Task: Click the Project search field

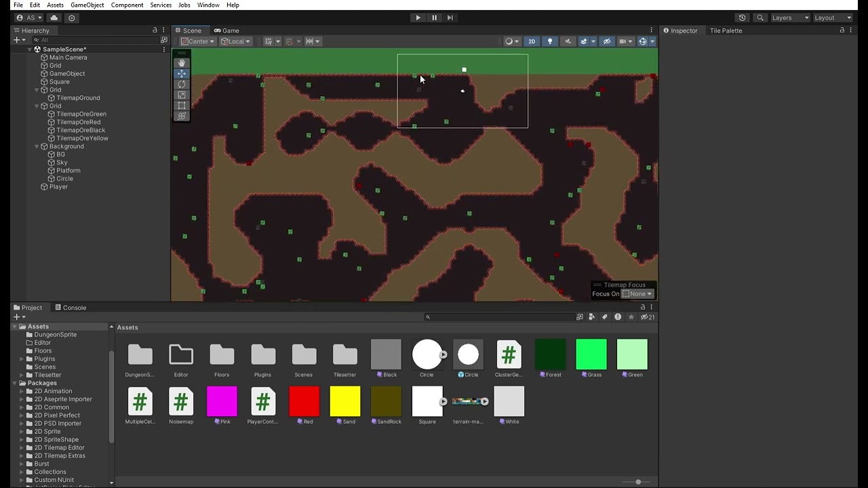Action: [x=498, y=317]
